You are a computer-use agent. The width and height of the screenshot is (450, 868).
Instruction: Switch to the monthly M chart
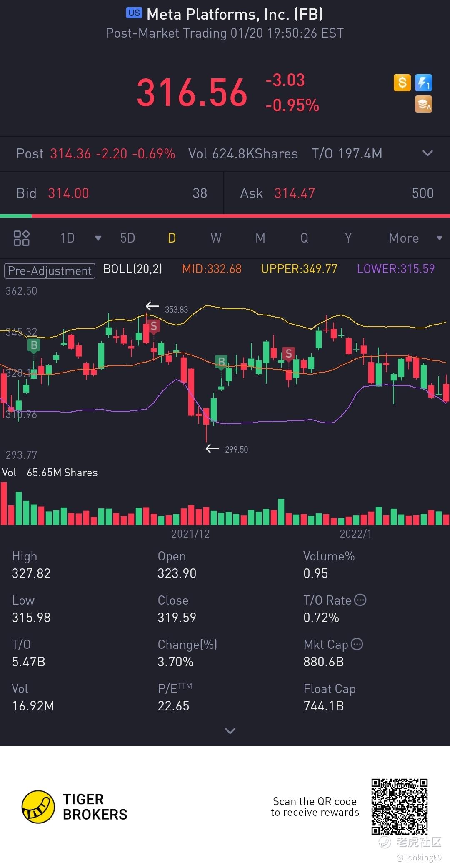[260, 238]
